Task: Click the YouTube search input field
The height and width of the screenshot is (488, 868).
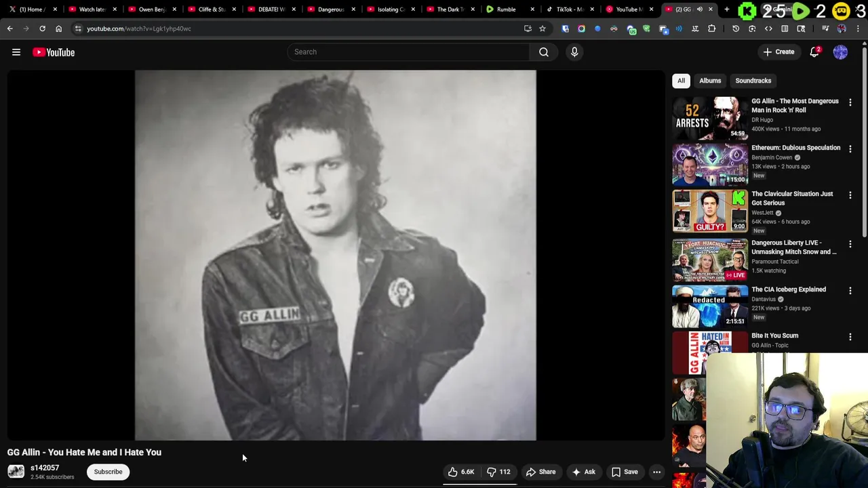Action: click(409, 52)
